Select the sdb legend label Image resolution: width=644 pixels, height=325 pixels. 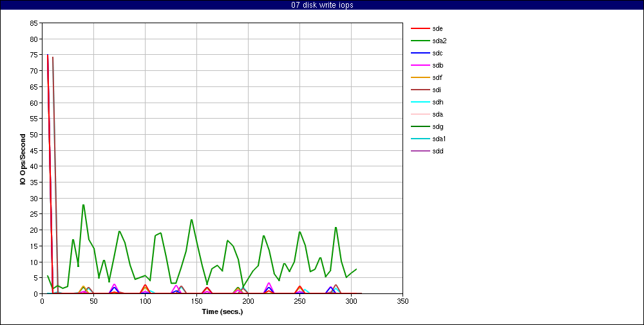pyautogui.click(x=437, y=65)
